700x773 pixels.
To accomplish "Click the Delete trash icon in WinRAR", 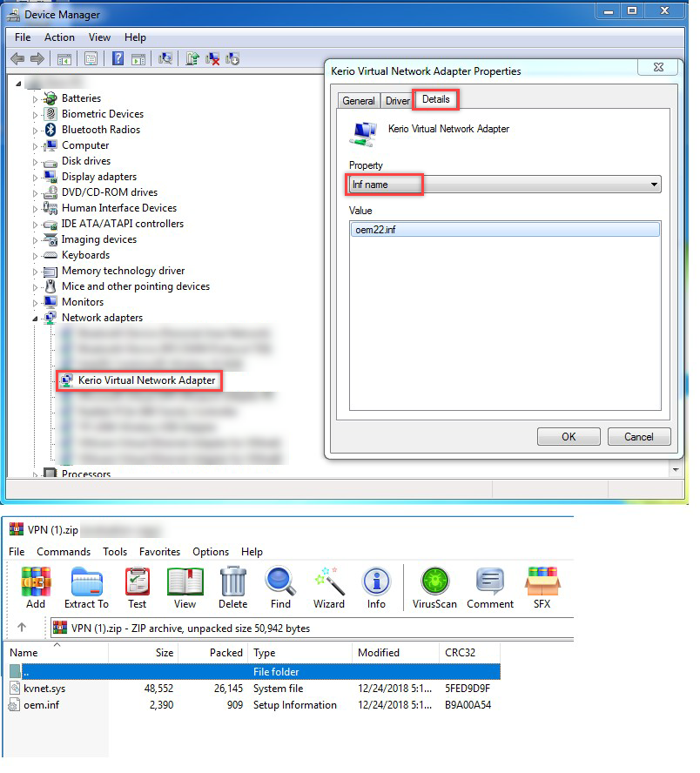I will (x=232, y=588).
